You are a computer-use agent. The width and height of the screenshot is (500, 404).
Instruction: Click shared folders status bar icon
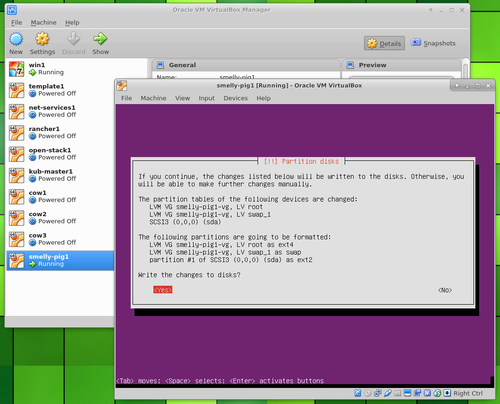tap(397, 393)
